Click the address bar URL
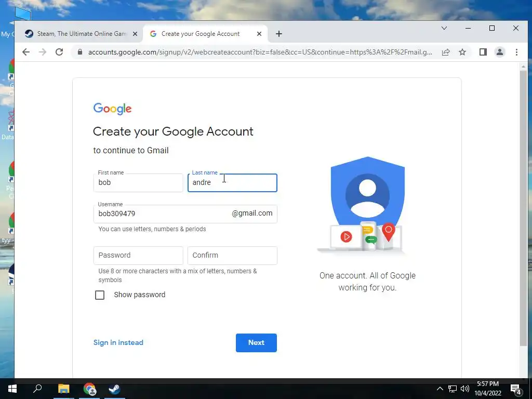The width and height of the screenshot is (532, 399). (x=260, y=52)
